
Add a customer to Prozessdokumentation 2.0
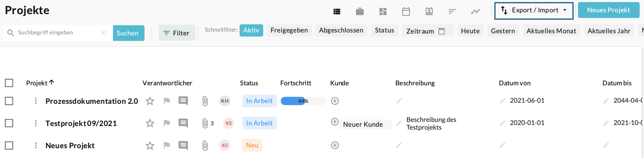pyautogui.click(x=335, y=101)
